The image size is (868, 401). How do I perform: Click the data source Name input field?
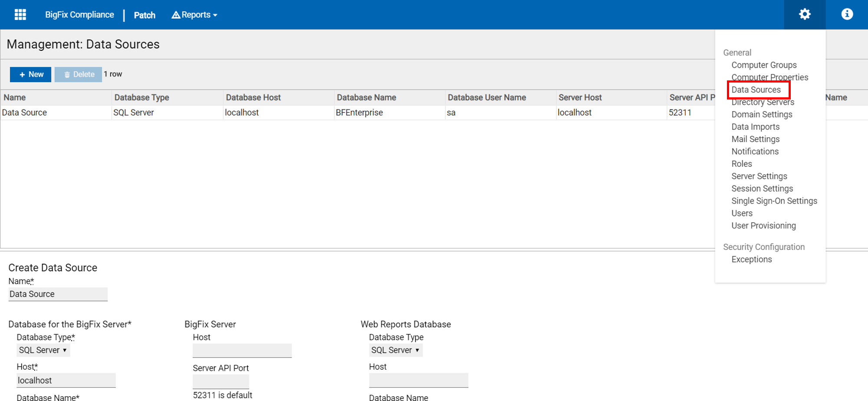(x=58, y=294)
